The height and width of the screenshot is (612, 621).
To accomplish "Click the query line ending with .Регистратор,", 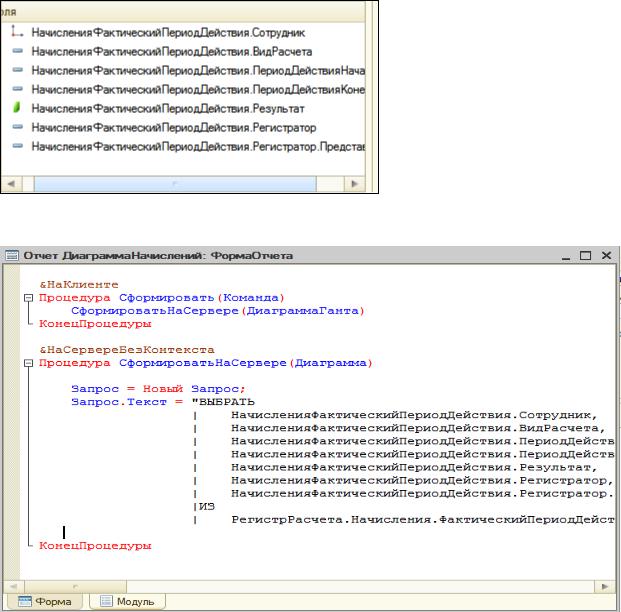I will coord(422,480).
